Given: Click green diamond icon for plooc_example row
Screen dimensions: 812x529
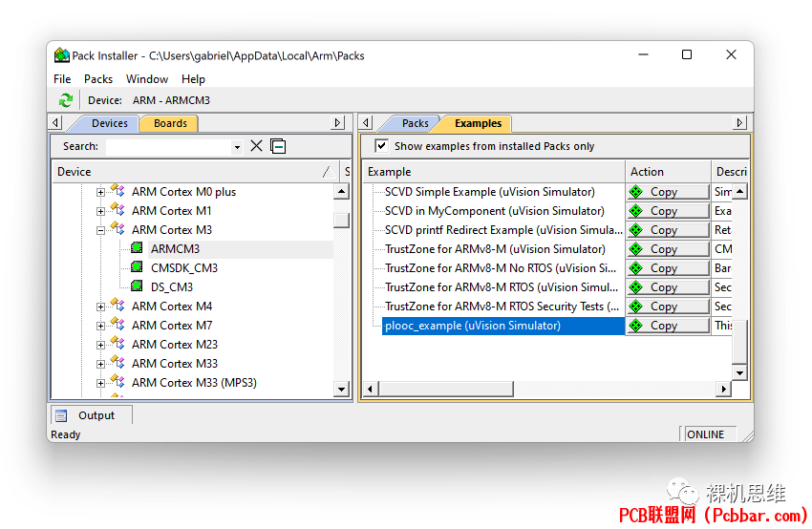Looking at the screenshot, I should point(636,326).
